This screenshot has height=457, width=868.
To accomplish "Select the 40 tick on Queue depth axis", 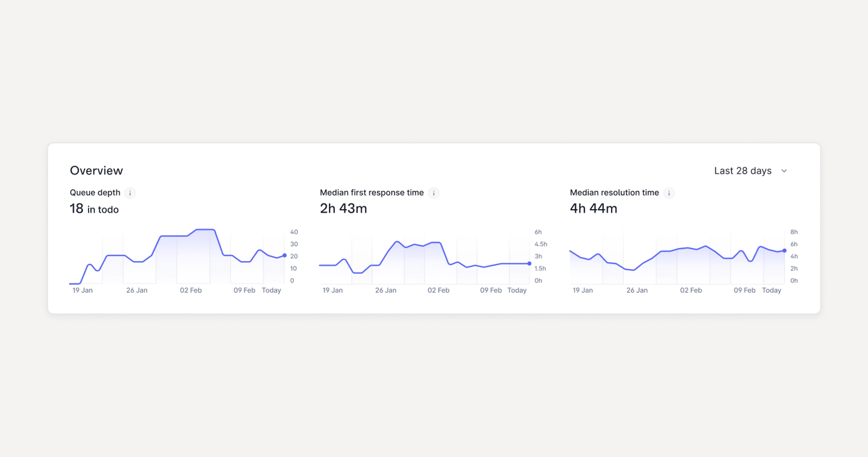I will (294, 232).
